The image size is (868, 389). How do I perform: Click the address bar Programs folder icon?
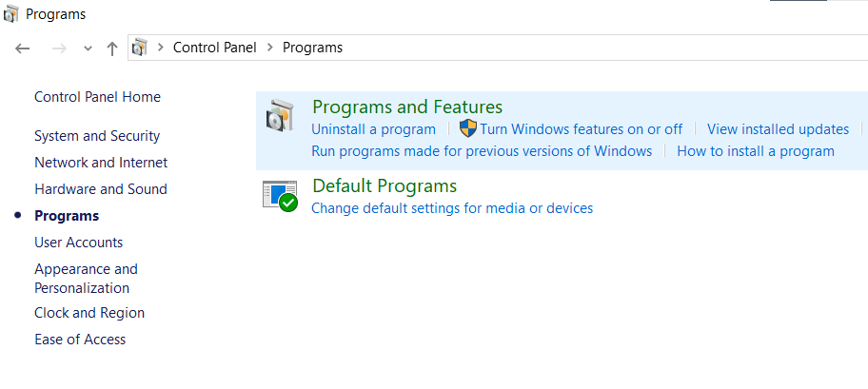click(140, 48)
